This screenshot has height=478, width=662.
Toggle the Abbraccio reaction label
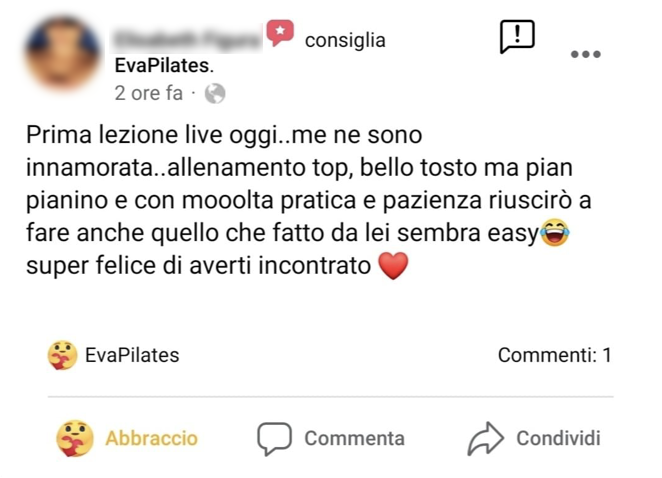coord(151,438)
